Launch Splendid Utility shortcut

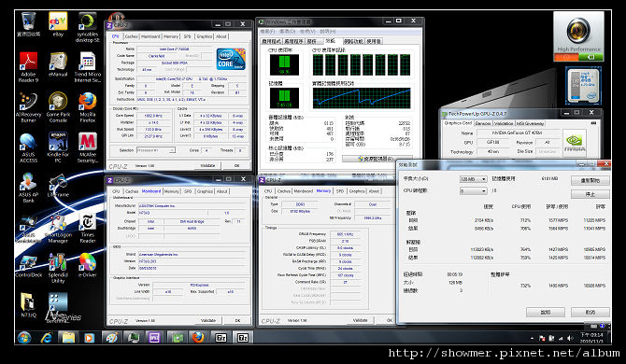tap(58, 268)
